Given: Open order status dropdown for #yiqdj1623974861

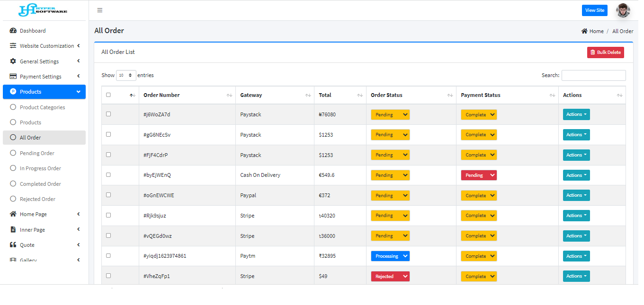Looking at the screenshot, I should [x=390, y=256].
